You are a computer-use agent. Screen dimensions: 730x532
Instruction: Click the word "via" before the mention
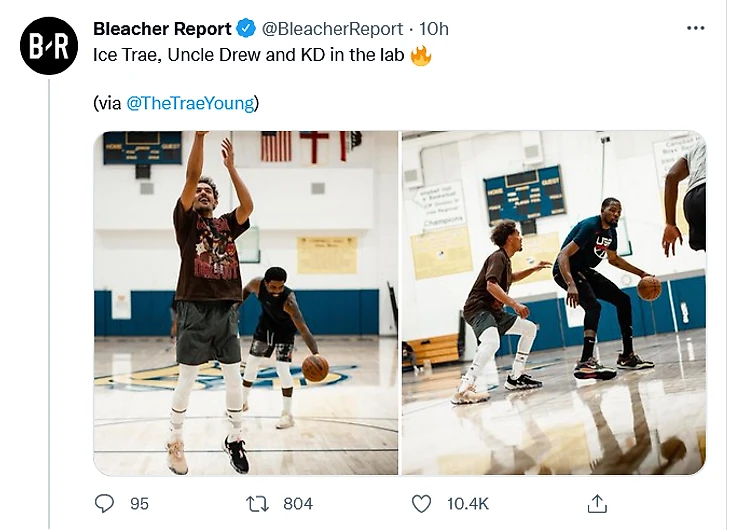click(x=109, y=103)
